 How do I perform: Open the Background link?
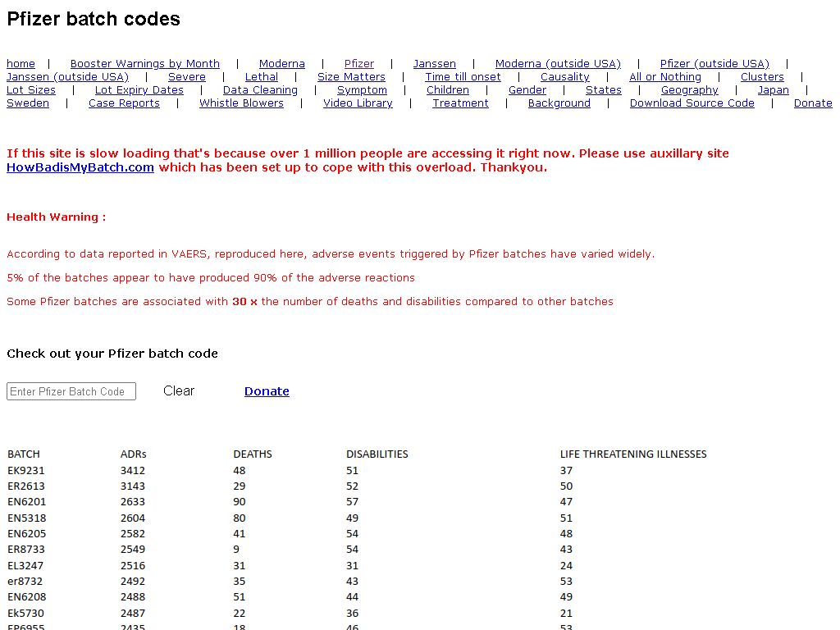coord(559,103)
